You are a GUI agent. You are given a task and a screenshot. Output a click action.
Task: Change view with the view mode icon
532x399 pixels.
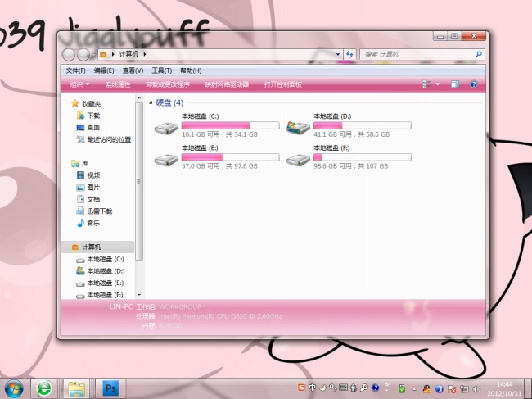426,84
